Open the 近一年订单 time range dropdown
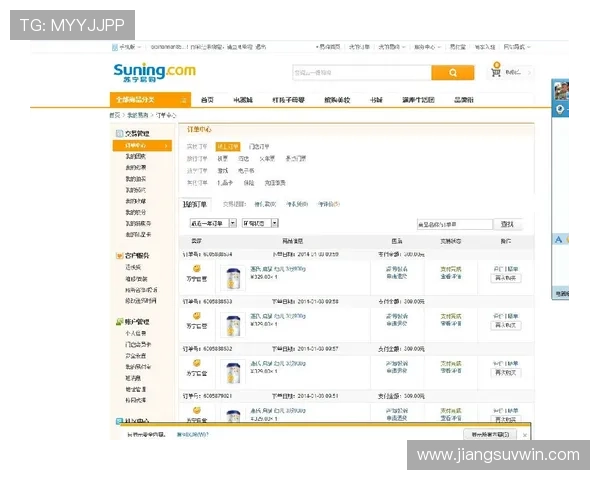Viewport: 600px width, 480px height. (x=213, y=223)
